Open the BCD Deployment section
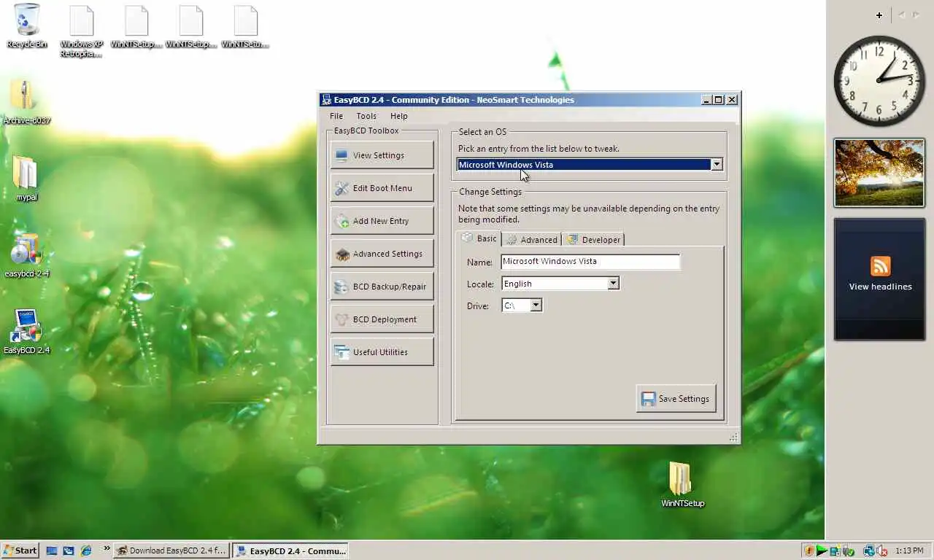This screenshot has width=934, height=560. 382,319
